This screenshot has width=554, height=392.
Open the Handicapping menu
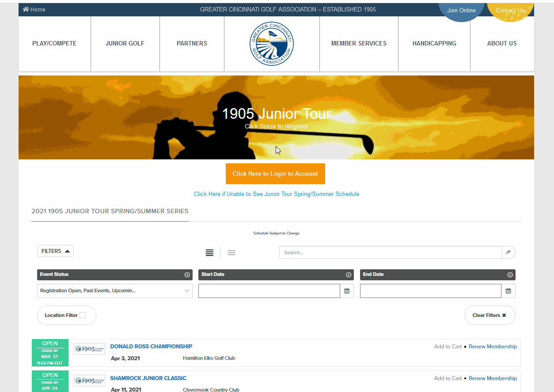[x=434, y=44]
